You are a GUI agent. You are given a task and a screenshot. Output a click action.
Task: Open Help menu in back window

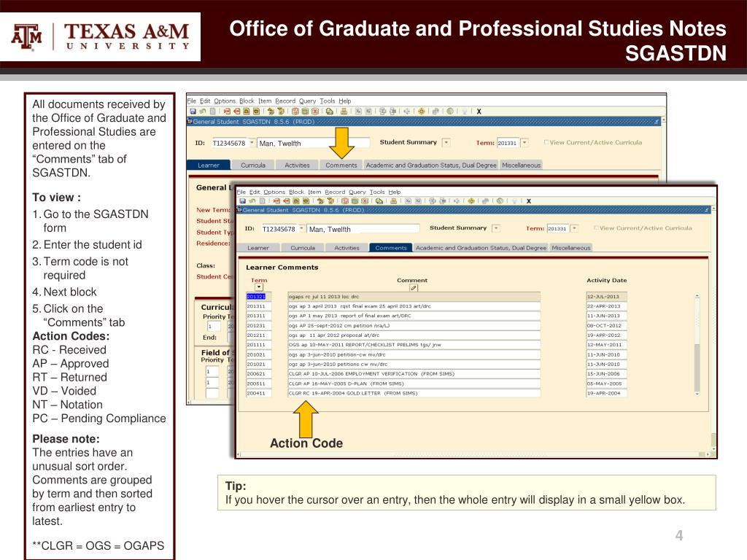345,101
